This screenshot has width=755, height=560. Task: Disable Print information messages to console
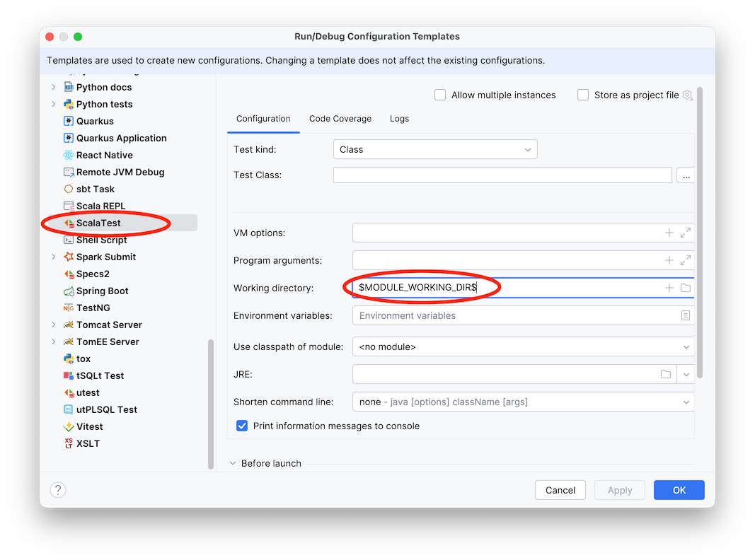click(x=242, y=426)
